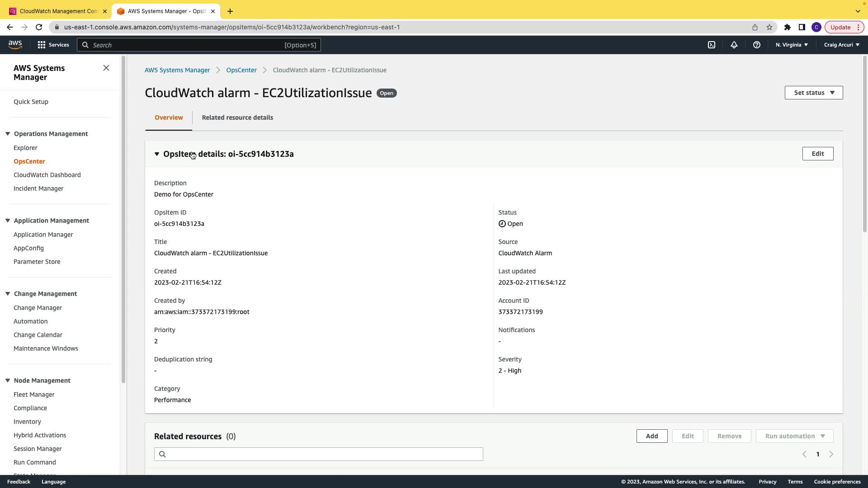Viewport: 868px width, 488px height.
Task: Close the AWS Systems Manager sidebar
Action: pos(106,68)
